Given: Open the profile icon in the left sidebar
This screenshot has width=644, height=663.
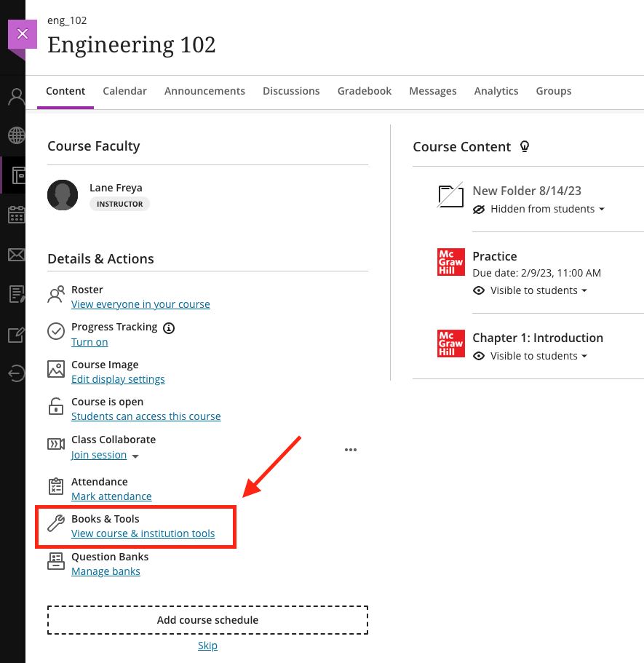Looking at the screenshot, I should (x=16, y=96).
